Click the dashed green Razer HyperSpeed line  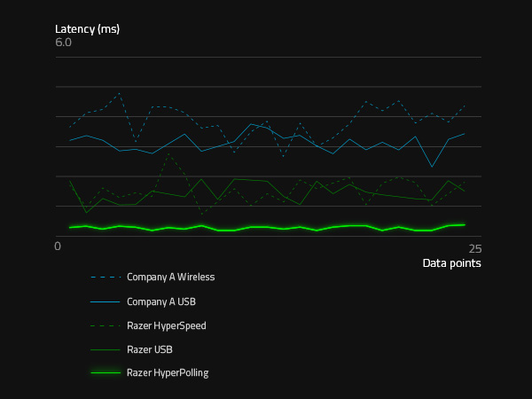[x=168, y=154]
